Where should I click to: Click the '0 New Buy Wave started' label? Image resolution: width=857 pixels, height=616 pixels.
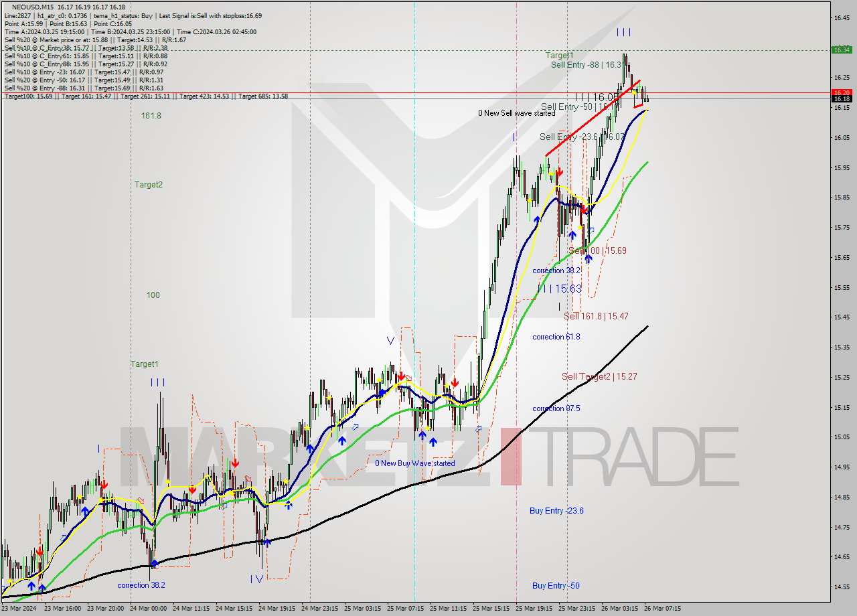click(414, 463)
